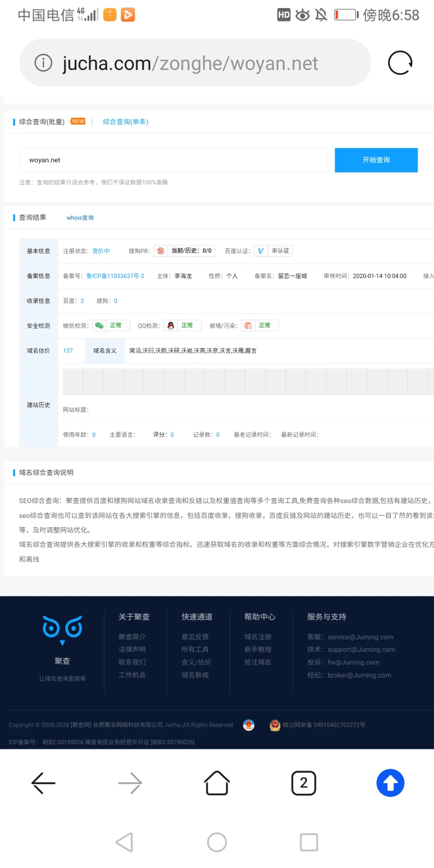
Task: Open 联系我们 footer link
Action: (132, 662)
